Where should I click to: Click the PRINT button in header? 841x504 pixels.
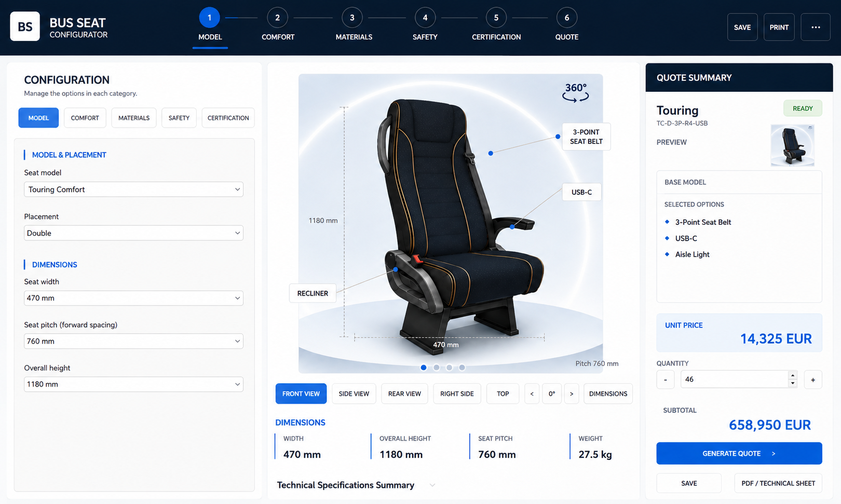(x=779, y=27)
